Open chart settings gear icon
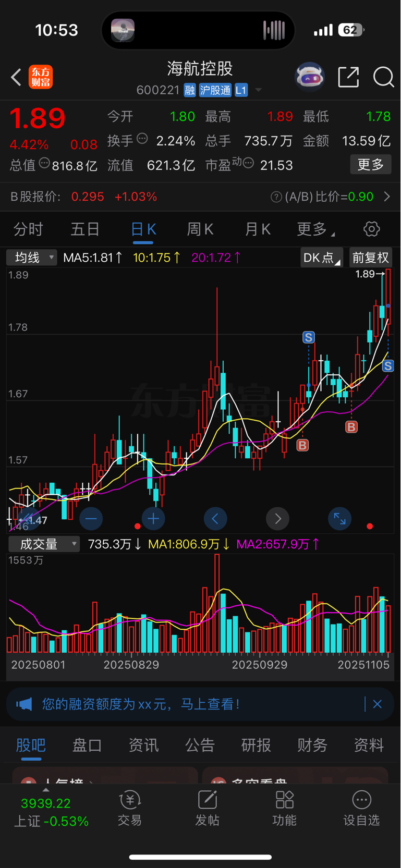Image resolution: width=401 pixels, height=868 pixels. pyautogui.click(x=371, y=229)
